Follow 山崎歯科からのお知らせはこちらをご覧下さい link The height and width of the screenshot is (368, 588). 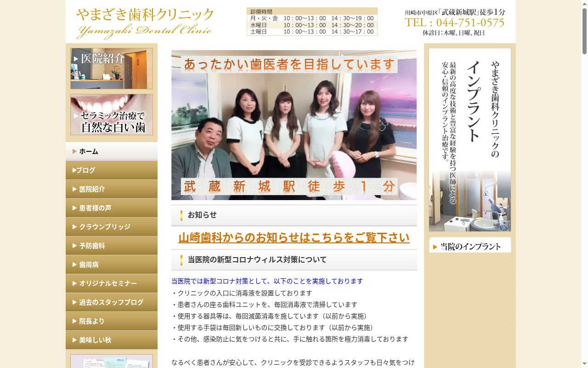tap(294, 238)
